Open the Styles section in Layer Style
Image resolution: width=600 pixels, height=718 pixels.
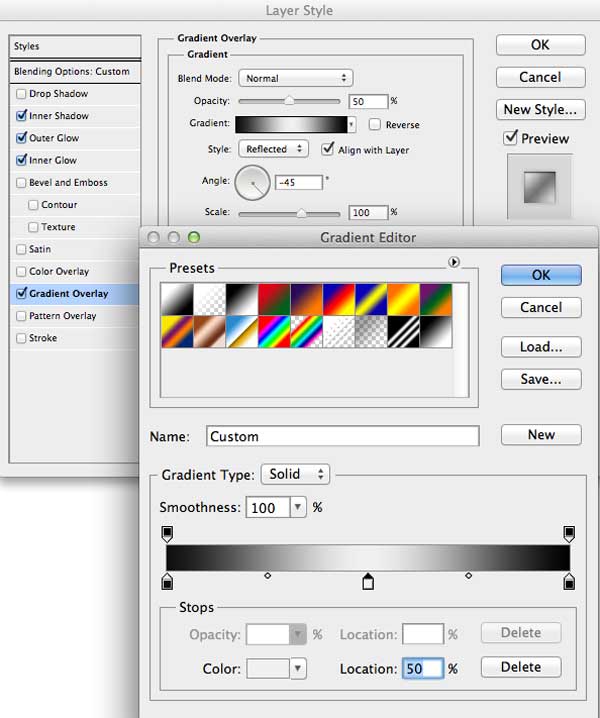point(75,46)
